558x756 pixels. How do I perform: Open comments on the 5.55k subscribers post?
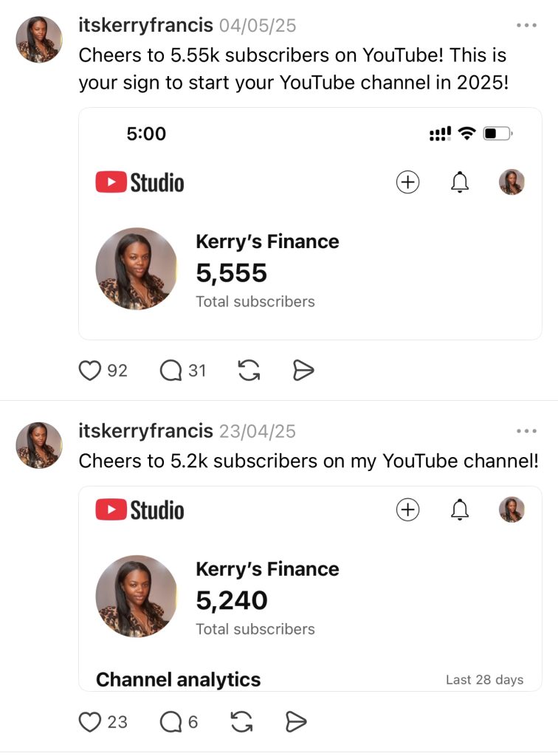click(170, 370)
